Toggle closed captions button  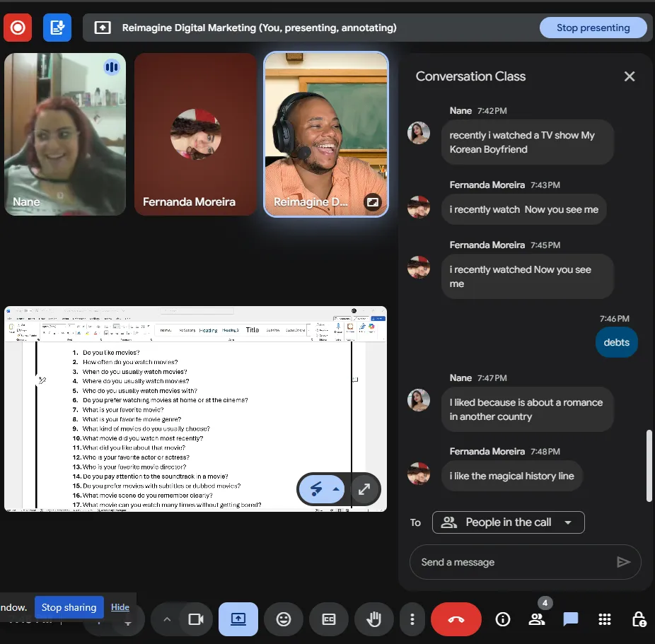click(x=329, y=619)
